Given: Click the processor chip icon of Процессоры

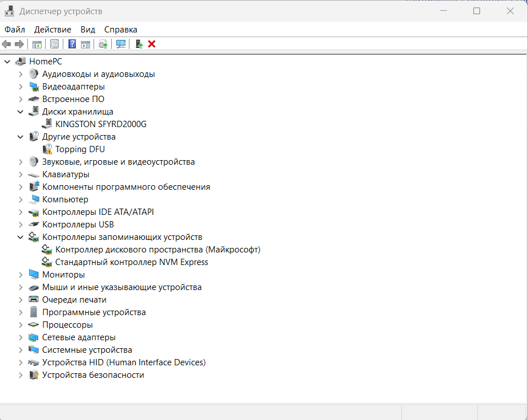Looking at the screenshot, I should click(34, 325).
